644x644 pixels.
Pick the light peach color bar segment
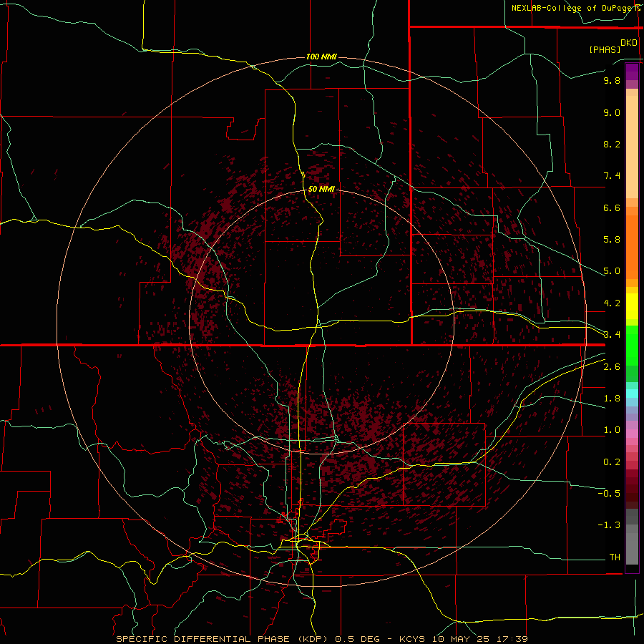[632, 147]
